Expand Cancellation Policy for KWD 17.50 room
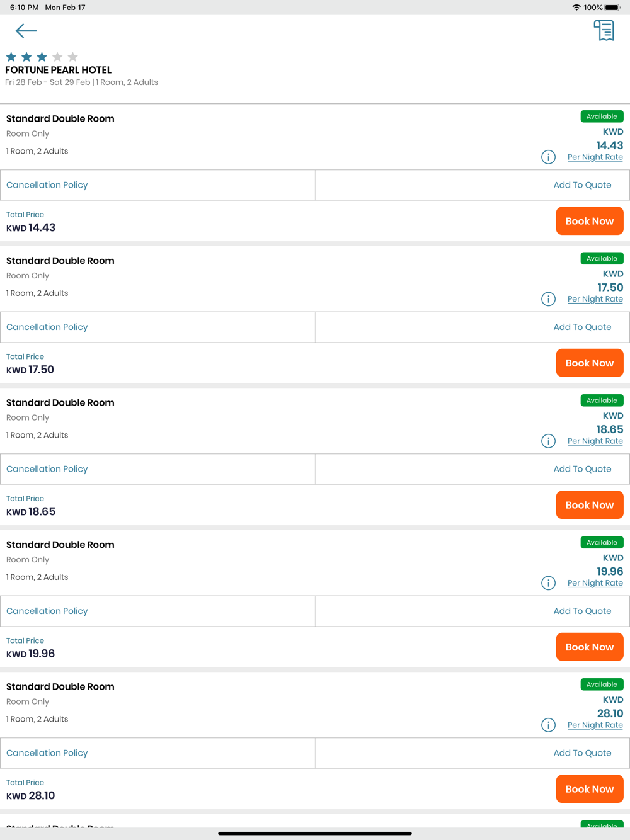The height and width of the screenshot is (840, 630). point(47,327)
